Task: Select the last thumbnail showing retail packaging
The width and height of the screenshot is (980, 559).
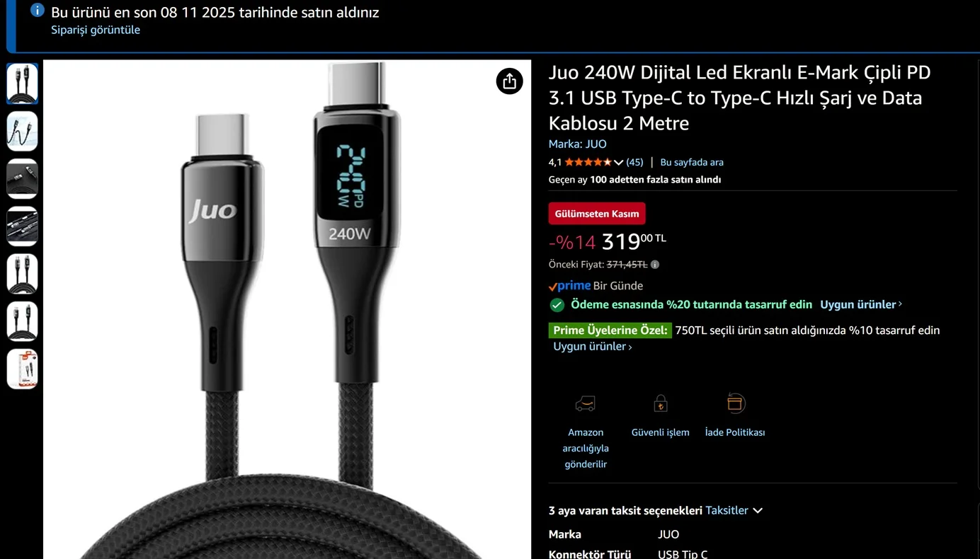Action: tap(22, 369)
